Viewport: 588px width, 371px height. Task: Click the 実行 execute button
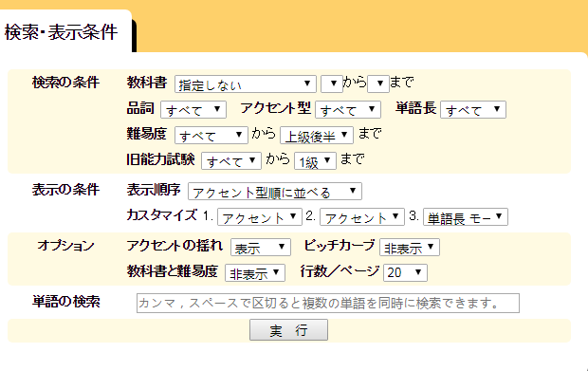288,330
